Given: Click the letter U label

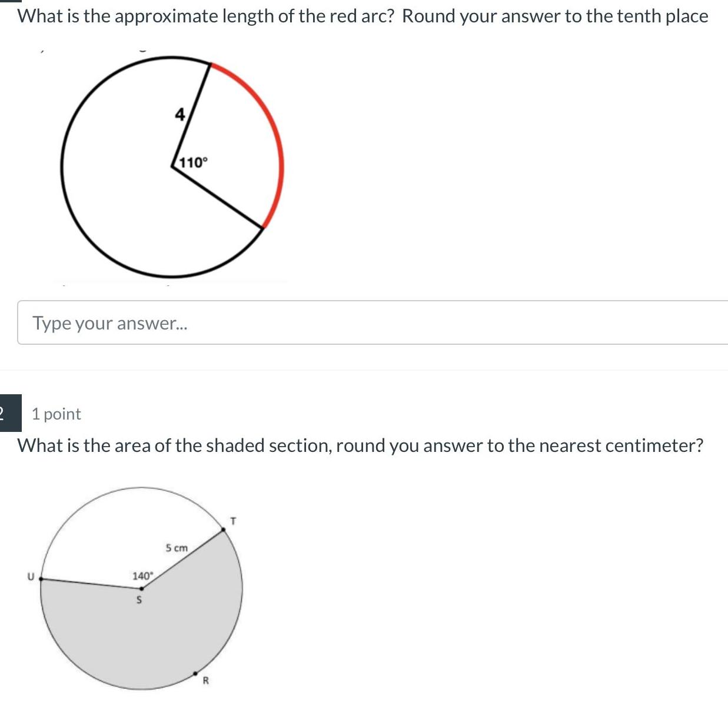Looking at the screenshot, I should pos(31,576).
